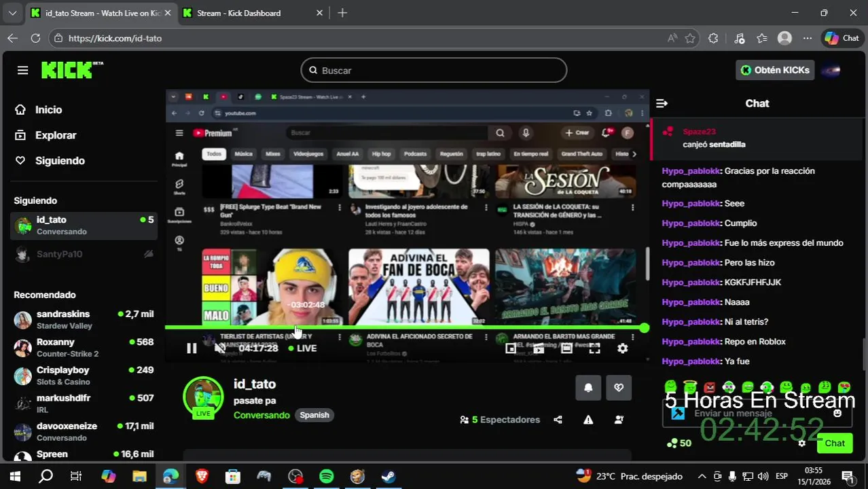Open browser settings and more menu
Viewport: 868px width, 489px height.
point(807,38)
